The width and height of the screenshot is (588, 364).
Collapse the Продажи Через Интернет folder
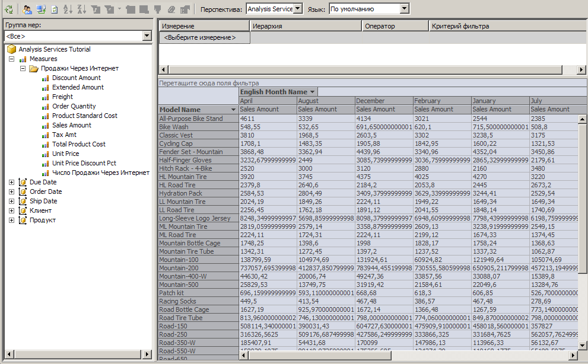[23, 68]
